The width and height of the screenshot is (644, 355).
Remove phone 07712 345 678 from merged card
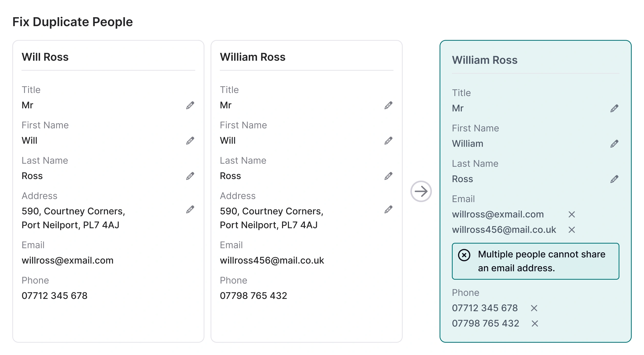(534, 308)
